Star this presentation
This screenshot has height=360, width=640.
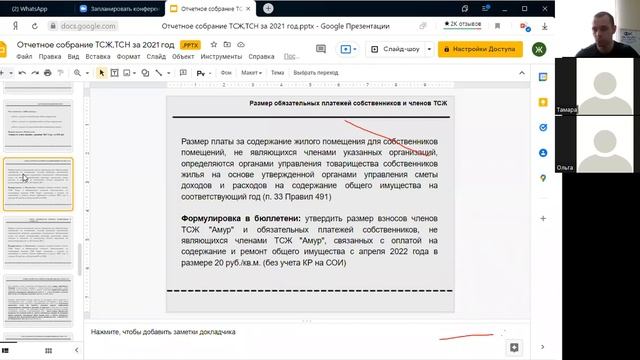pyautogui.click(x=213, y=44)
